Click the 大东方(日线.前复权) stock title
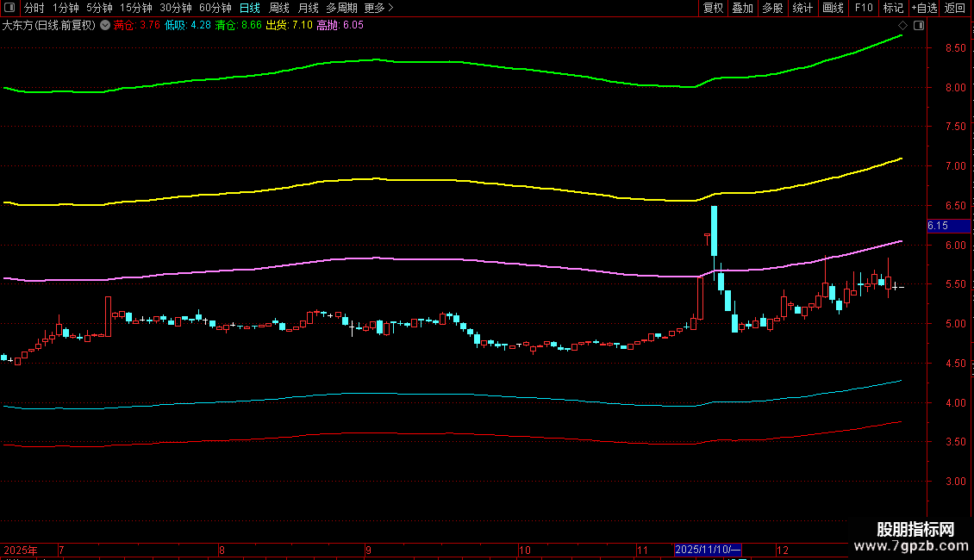Image resolution: width=974 pixels, height=560 pixels. [x=48, y=26]
